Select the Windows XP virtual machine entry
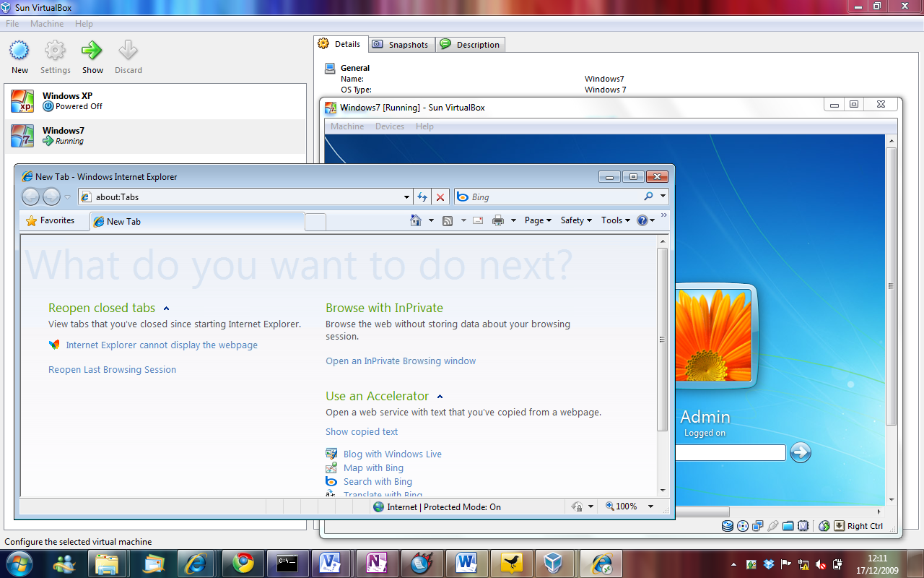 (x=155, y=101)
